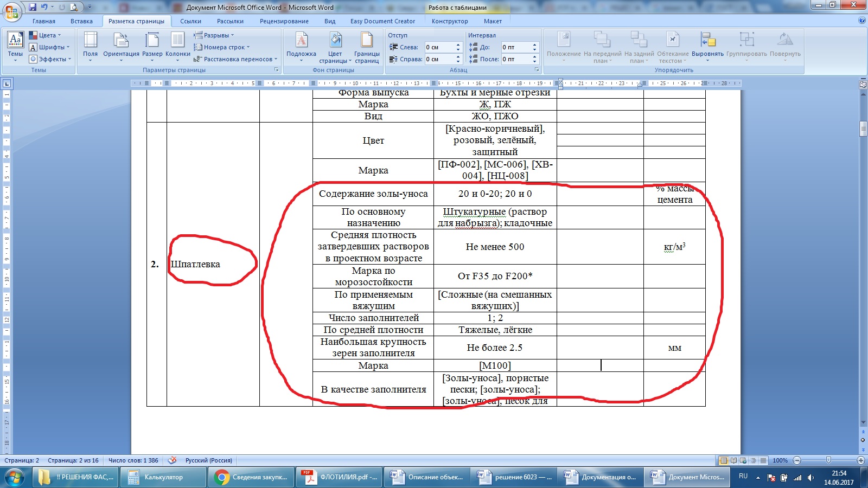The width and height of the screenshot is (868, 488).
Task: Expand the Номера строк dropdown
Action: 222,47
